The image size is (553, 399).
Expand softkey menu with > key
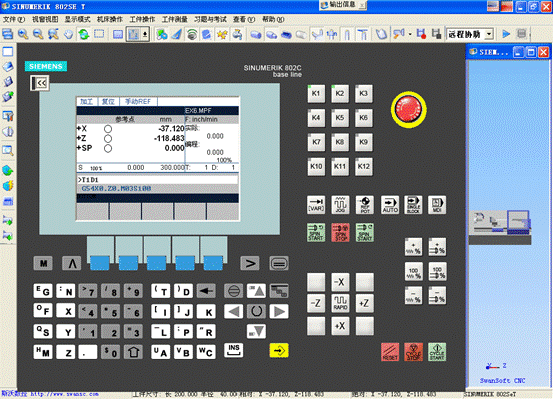[250, 263]
